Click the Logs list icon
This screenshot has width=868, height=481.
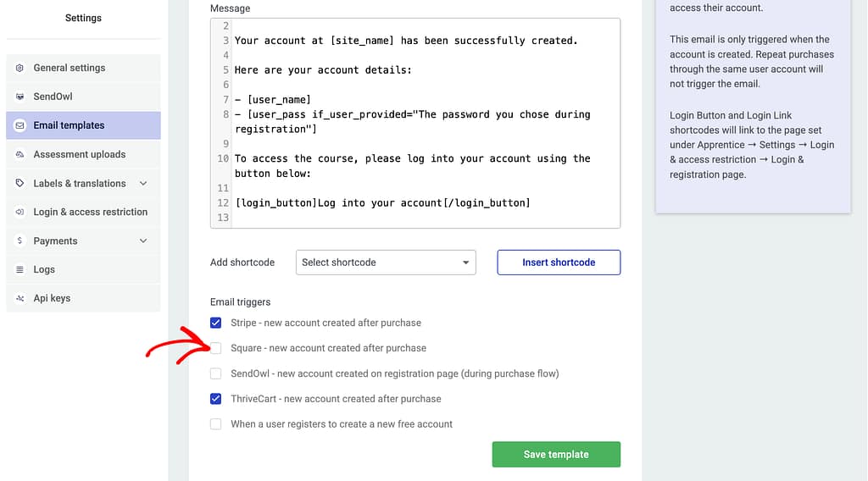click(x=19, y=269)
